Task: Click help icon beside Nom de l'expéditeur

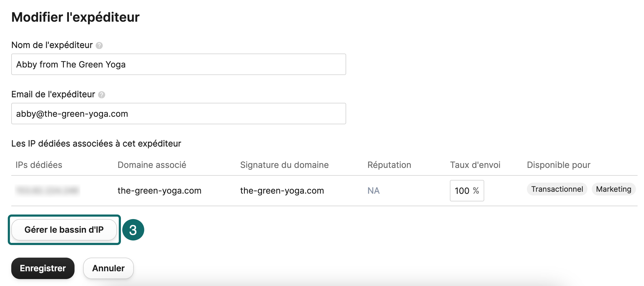Action: point(99,46)
